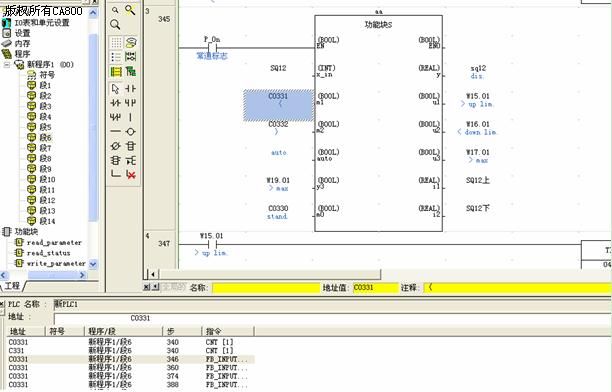Click the large magnifier zoom icon
612x392 pixels.
[x=115, y=25]
